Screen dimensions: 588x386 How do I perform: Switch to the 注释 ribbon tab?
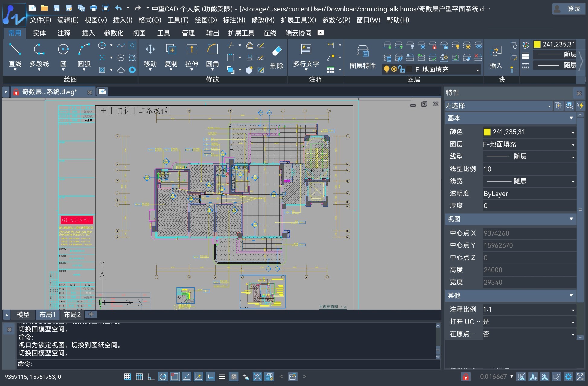click(x=64, y=33)
